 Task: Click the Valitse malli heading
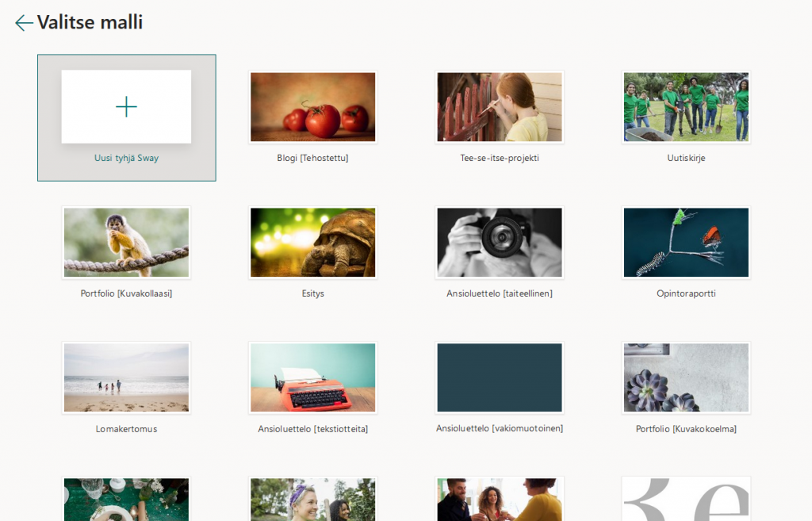click(x=90, y=21)
